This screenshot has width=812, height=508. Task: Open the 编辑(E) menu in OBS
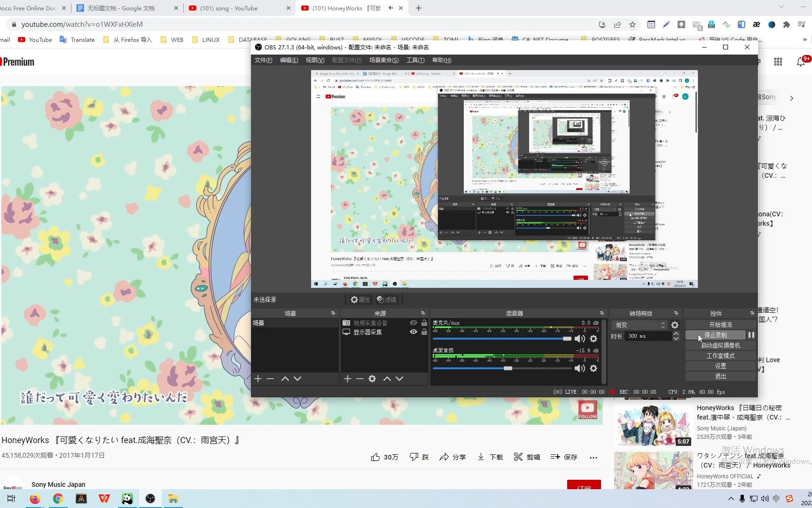(289, 60)
